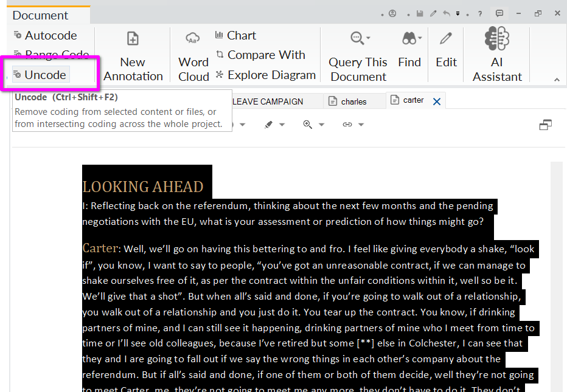Screen dimensions: 567x392
Task: Switch to the LEAVE CAMPAIGN tab
Action: (x=268, y=101)
